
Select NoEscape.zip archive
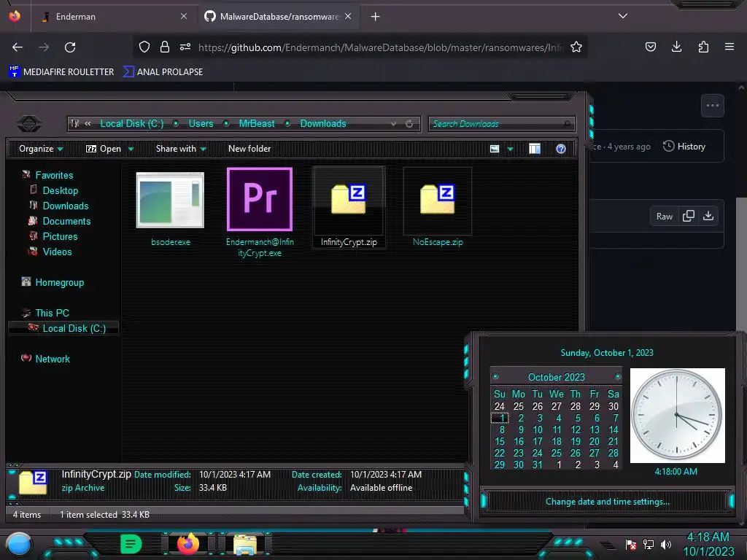(438, 207)
